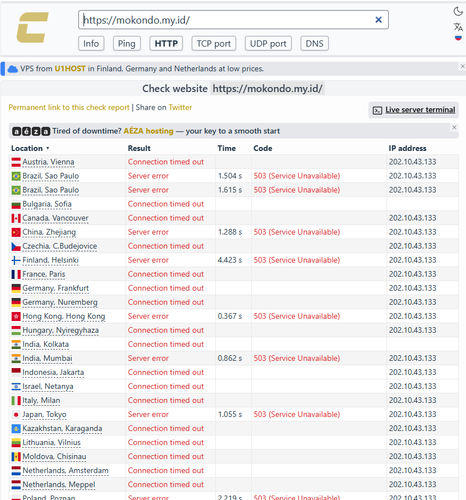The width and height of the screenshot is (466, 500).
Task: Click the Code column header
Action: click(x=263, y=148)
